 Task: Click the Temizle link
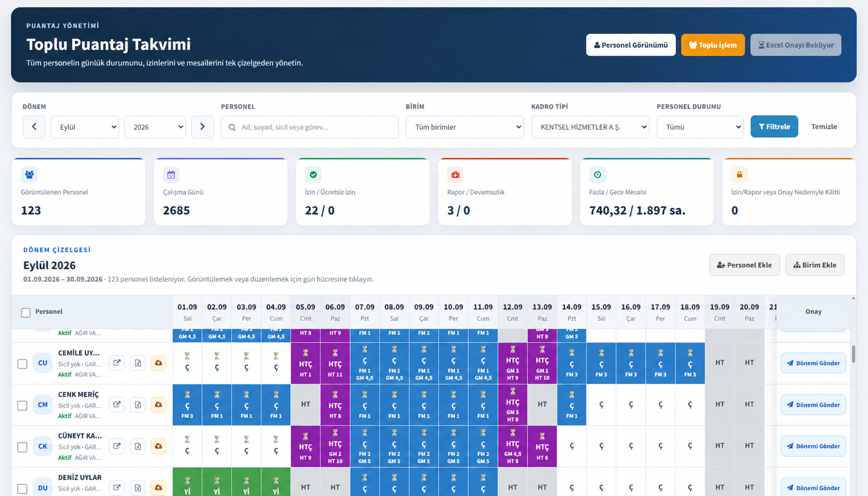coord(824,127)
